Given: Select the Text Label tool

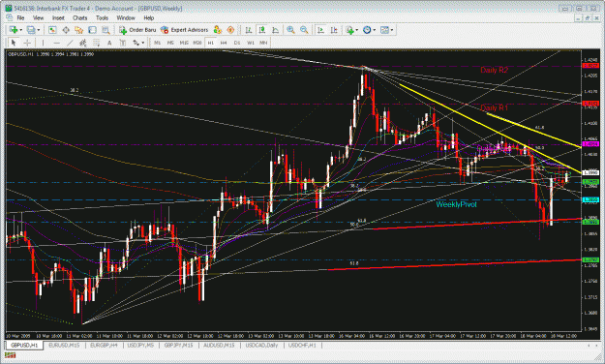Looking at the screenshot, I should 123,43.
